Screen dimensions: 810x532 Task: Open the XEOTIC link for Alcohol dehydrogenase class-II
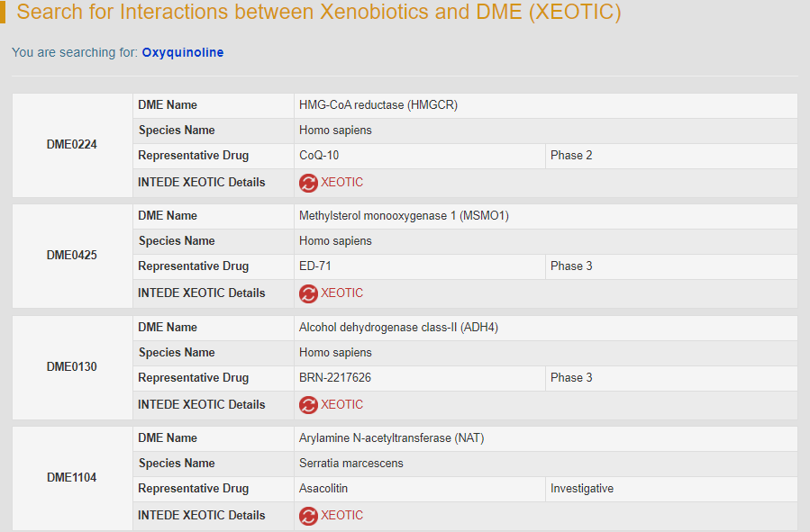[x=341, y=405]
